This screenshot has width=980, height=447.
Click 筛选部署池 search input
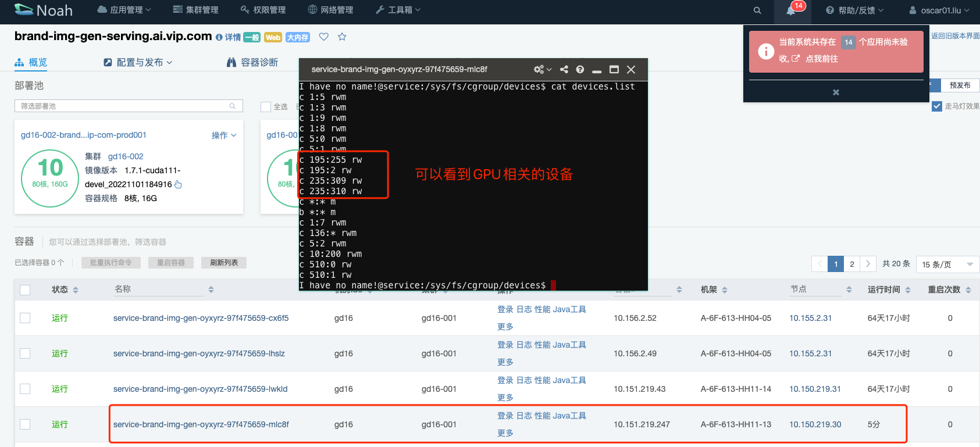(x=129, y=106)
